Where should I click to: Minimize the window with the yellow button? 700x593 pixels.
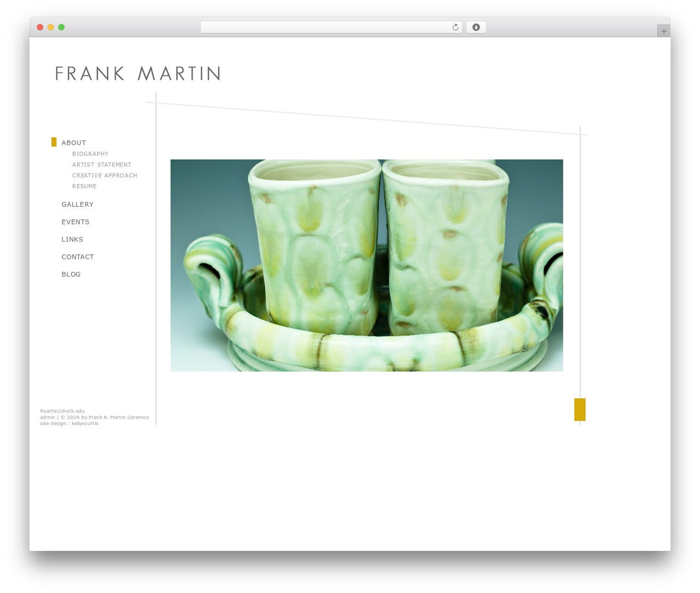coord(51,27)
